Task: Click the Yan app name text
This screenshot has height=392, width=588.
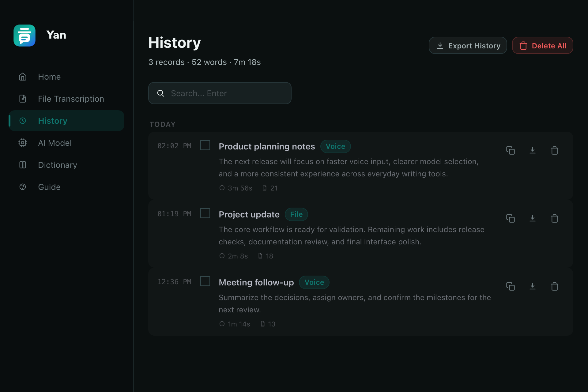Action: click(x=56, y=35)
